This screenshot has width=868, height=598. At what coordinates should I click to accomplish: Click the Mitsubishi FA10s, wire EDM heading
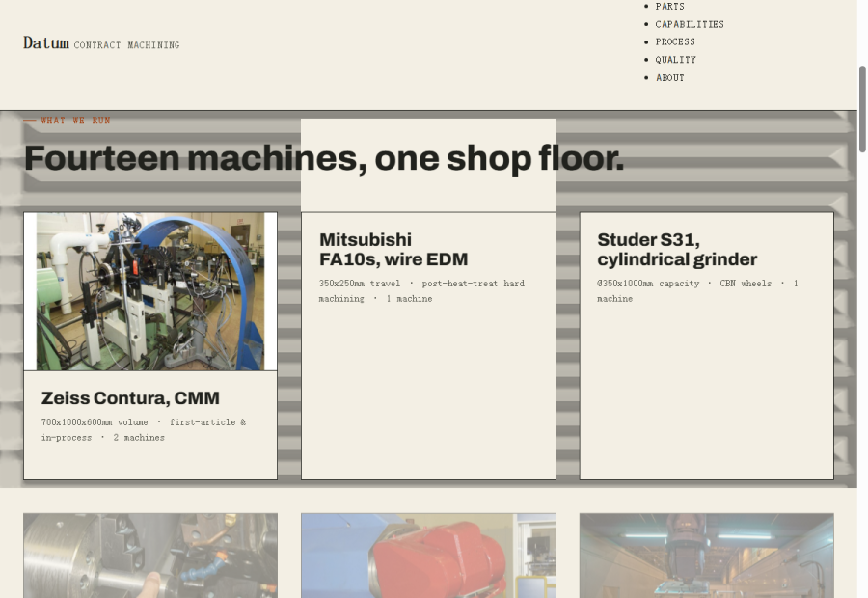point(393,250)
